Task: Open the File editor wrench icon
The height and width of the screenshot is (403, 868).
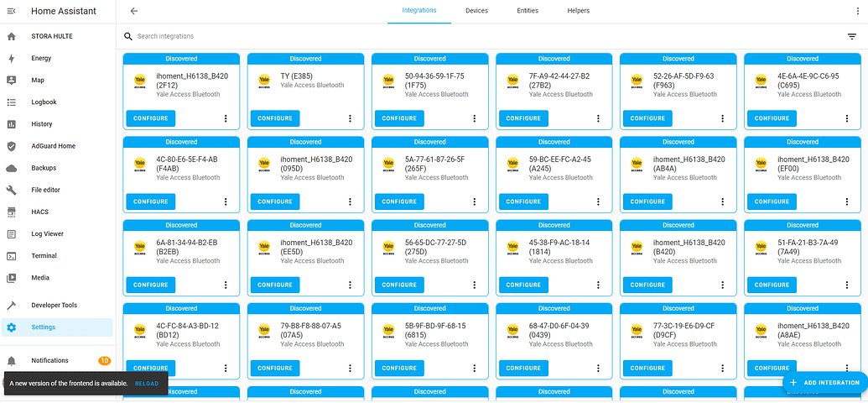Action: tap(11, 190)
